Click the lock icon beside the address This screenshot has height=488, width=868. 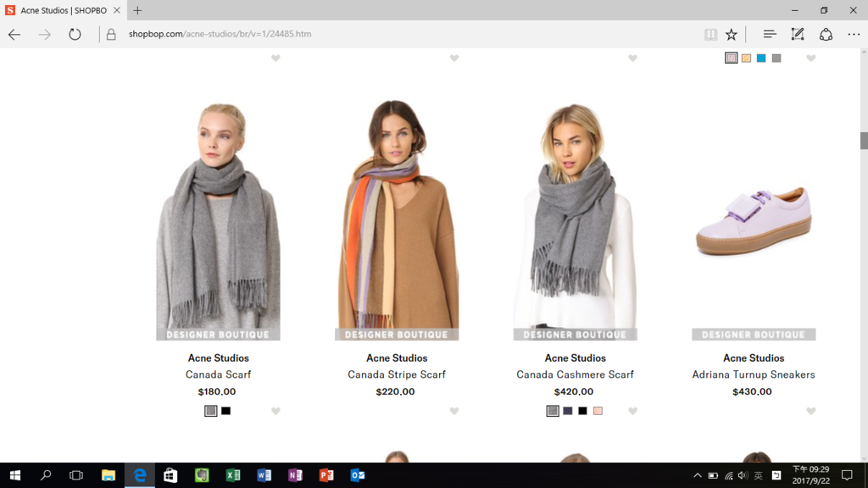tap(111, 34)
